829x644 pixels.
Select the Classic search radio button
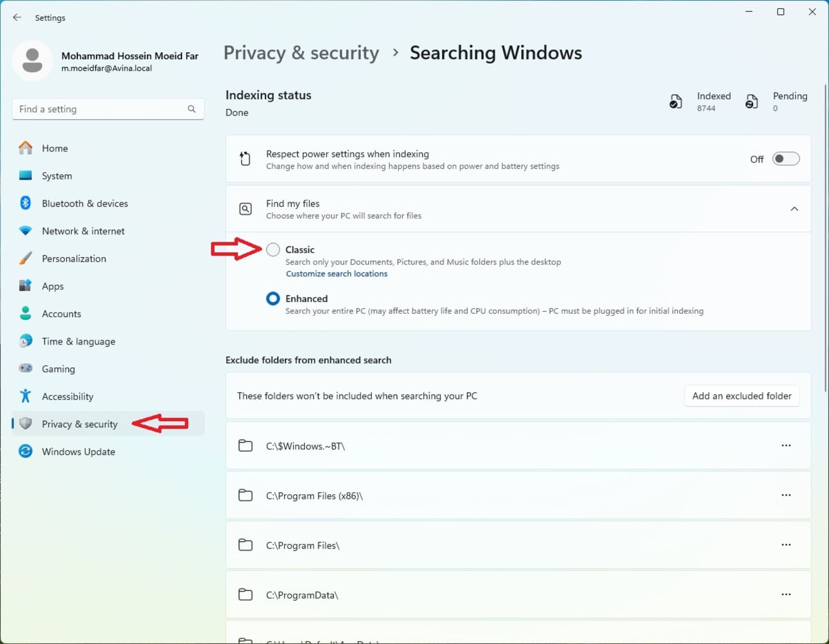273,249
